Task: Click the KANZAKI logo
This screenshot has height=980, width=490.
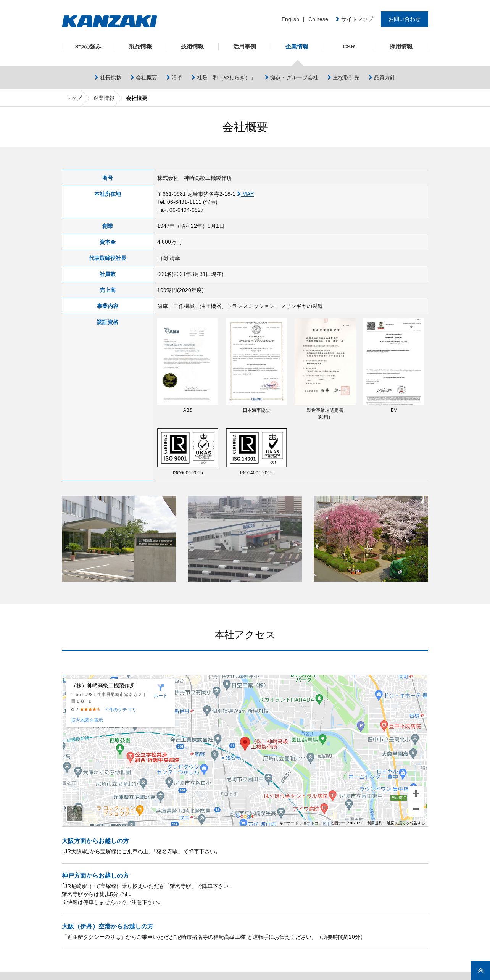Action: [x=110, y=21]
